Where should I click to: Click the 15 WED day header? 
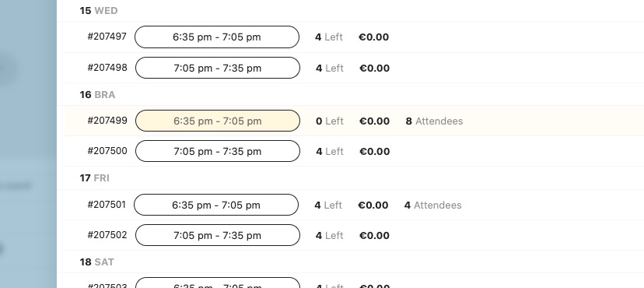click(99, 11)
